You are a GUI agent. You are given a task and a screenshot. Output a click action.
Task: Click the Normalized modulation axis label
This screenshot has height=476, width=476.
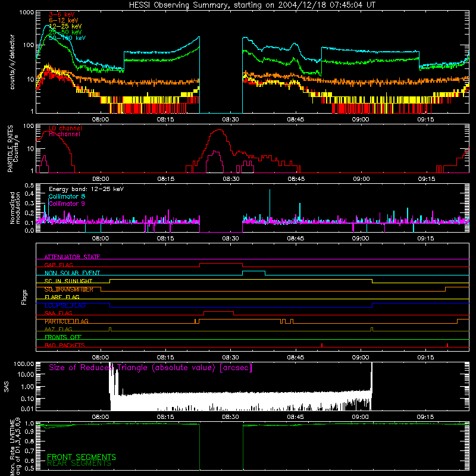pyautogui.click(x=15, y=208)
